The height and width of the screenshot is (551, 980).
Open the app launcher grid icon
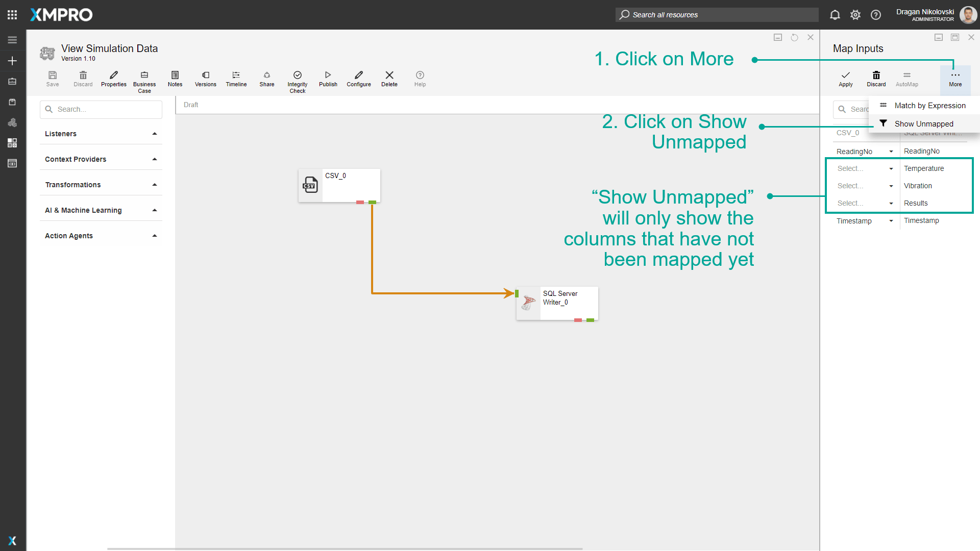(x=12, y=15)
